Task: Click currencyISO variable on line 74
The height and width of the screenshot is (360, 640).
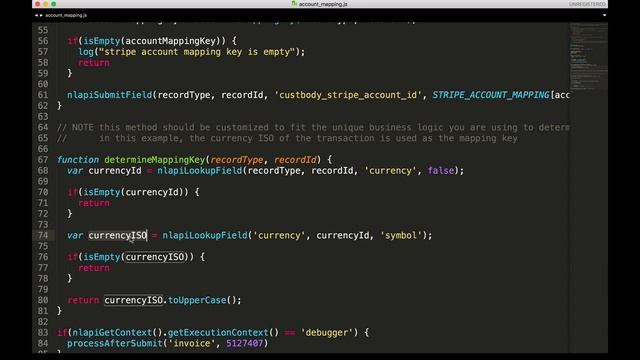Action: [x=118, y=236]
